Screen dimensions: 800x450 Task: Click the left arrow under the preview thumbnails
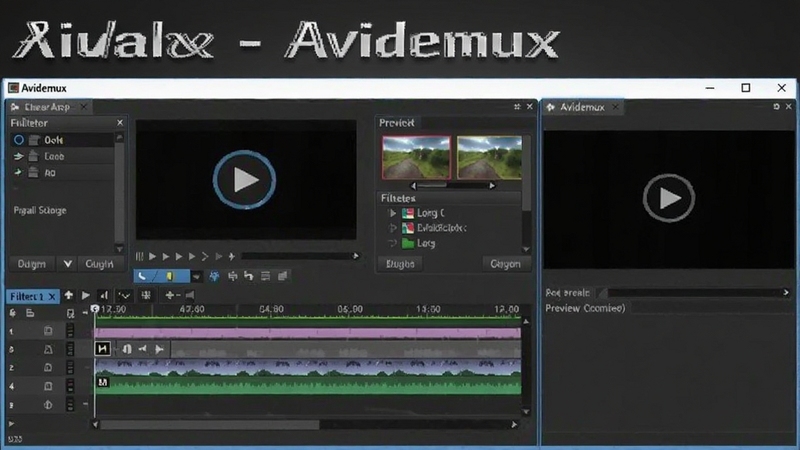click(413, 186)
